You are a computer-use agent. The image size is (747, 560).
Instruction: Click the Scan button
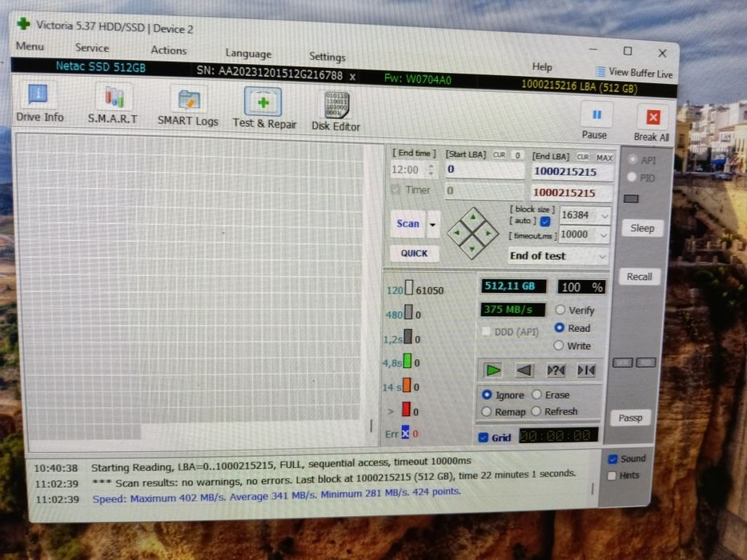[408, 223]
